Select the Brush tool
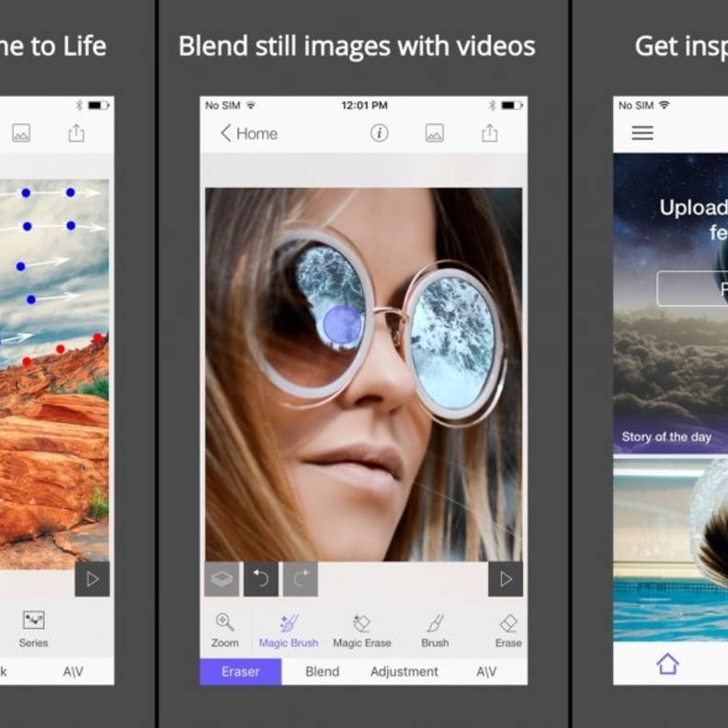The image size is (728, 728). tap(435, 631)
